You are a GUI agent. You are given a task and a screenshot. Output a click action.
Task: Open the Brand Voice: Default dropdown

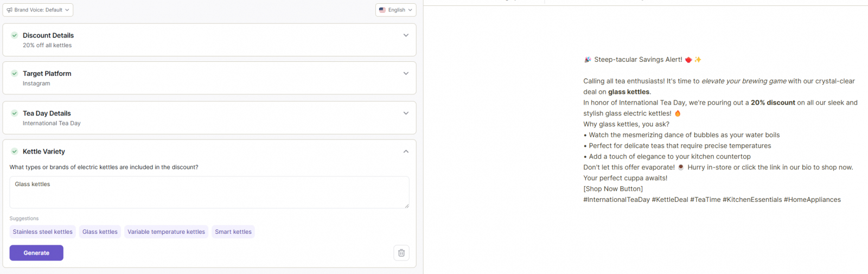point(38,10)
